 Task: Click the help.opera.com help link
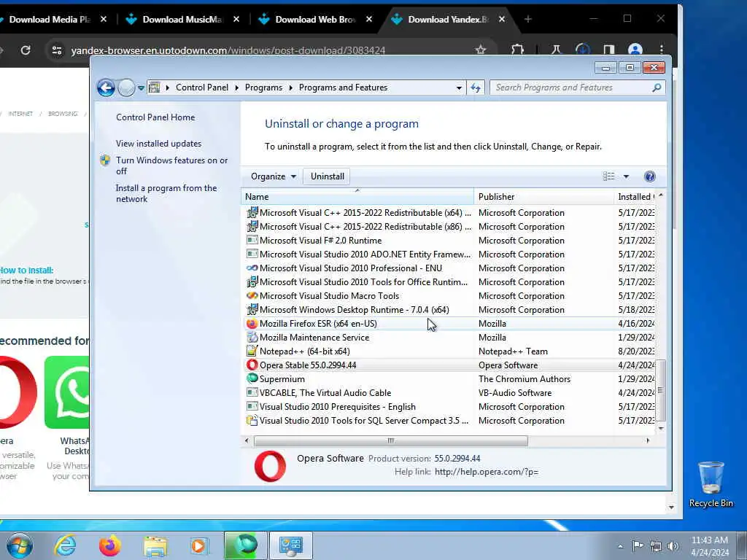[x=487, y=472]
